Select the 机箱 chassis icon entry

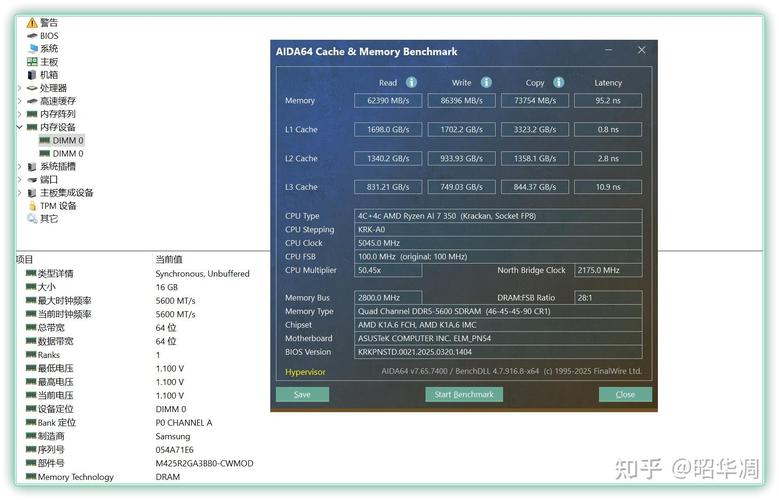pyautogui.click(x=33, y=74)
